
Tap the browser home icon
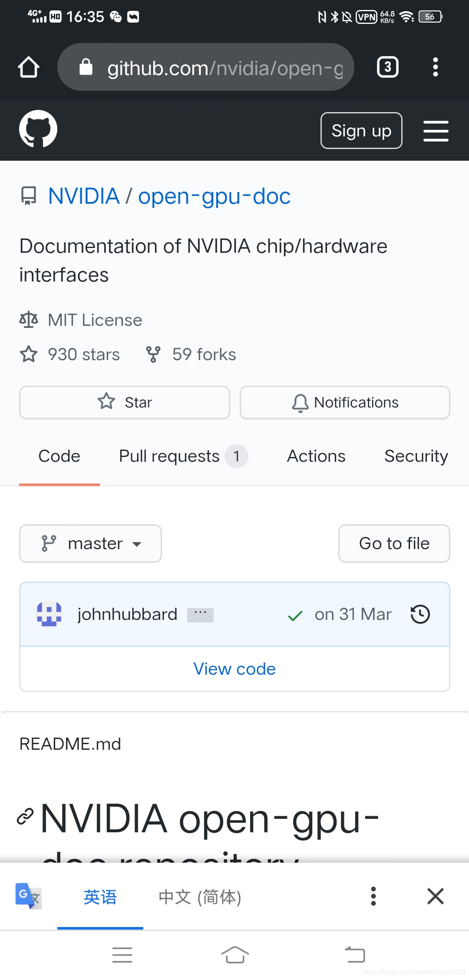coord(29,67)
